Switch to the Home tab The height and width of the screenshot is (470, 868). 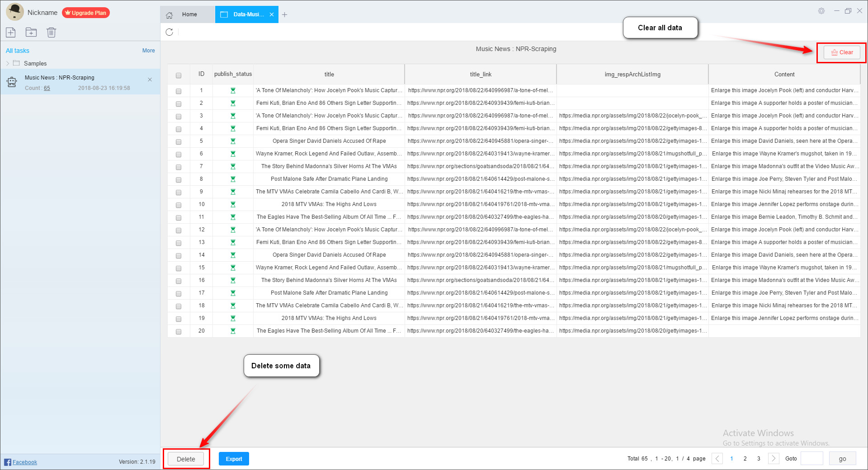pos(188,14)
